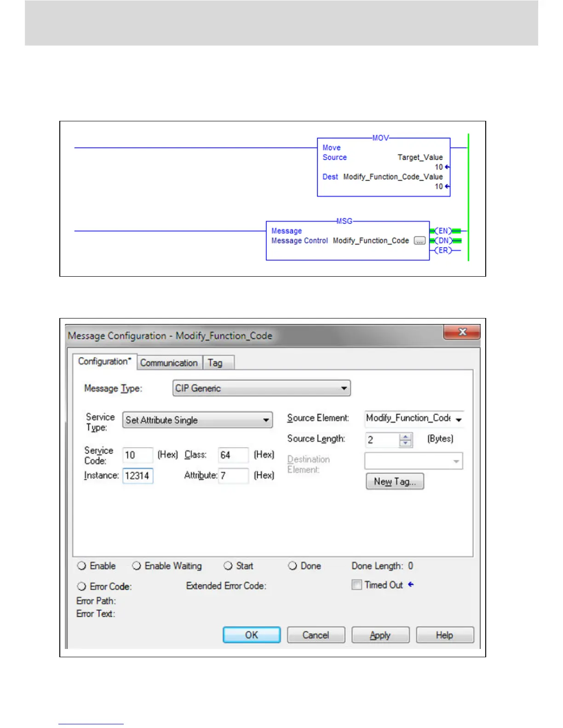Close the Message Configuration dialog
This screenshot has width=563, height=728.
coord(462,332)
